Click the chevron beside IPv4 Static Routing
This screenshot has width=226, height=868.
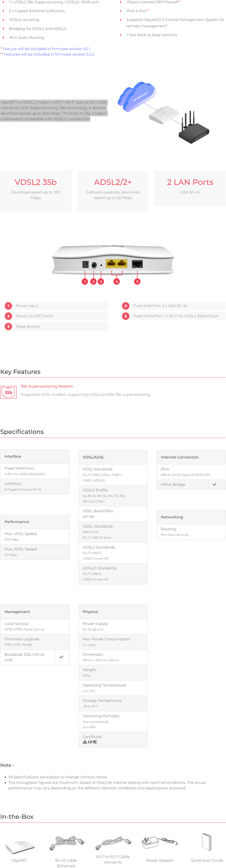[x=3, y=37]
